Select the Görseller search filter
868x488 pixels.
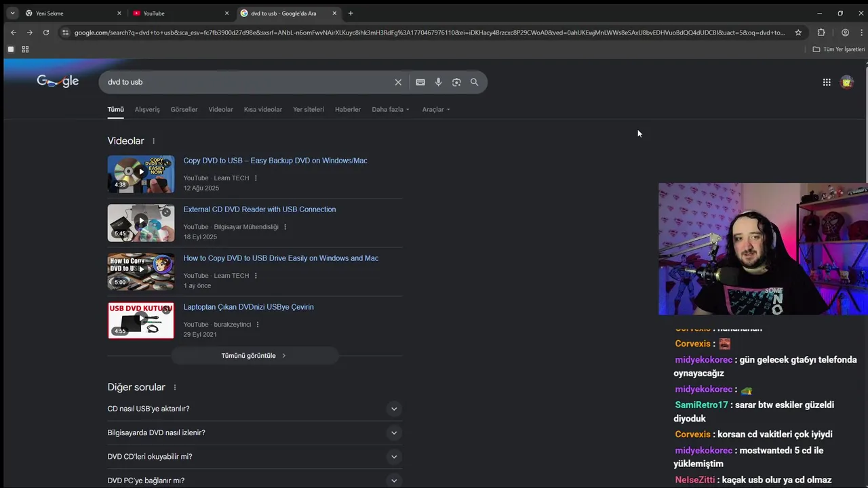(x=184, y=109)
